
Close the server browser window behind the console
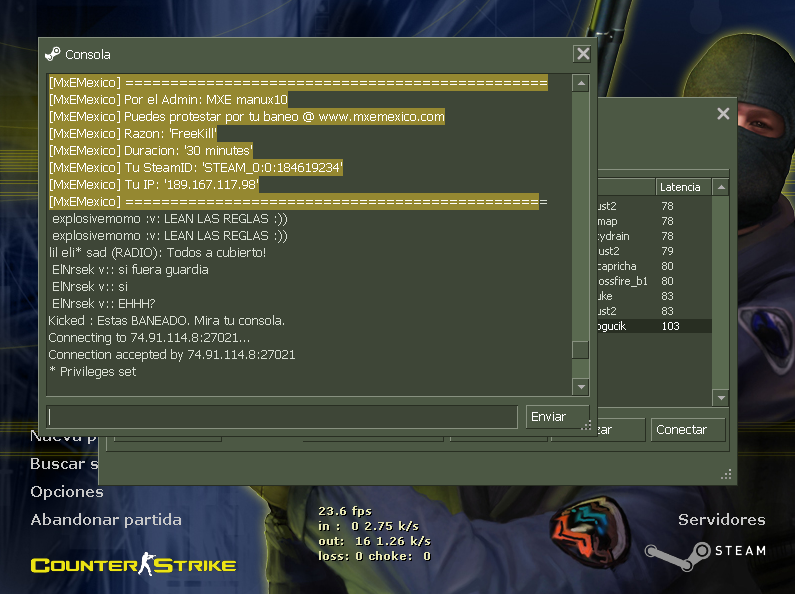724,114
